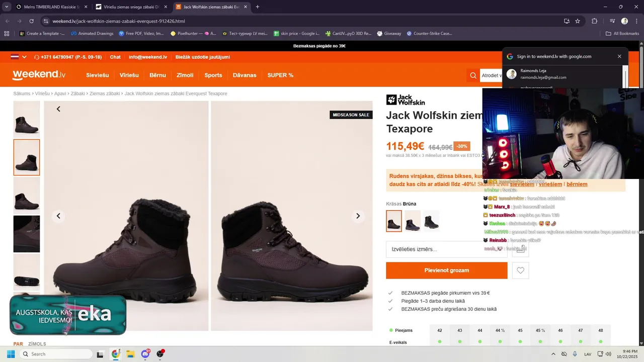Click the sievietēm link in promo banner
The height and width of the screenshot is (362, 644).
point(522,184)
